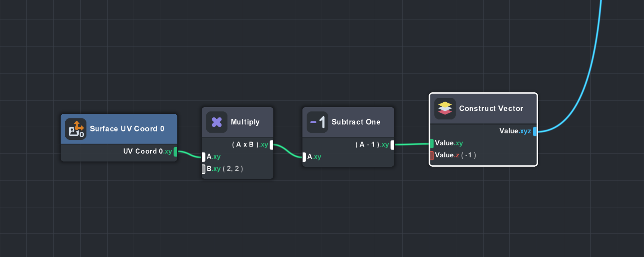The width and height of the screenshot is (644, 257).
Task: Click the purple Multiply node icon
Action: (x=217, y=122)
